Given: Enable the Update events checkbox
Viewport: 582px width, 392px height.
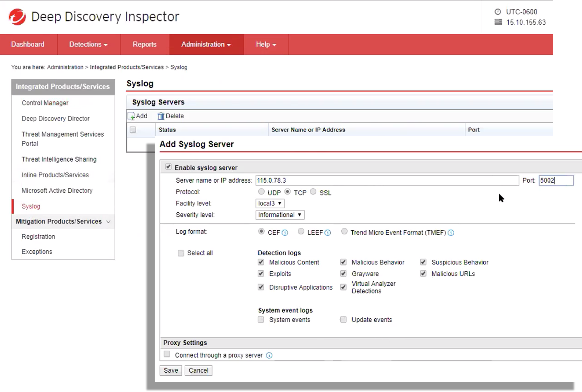Looking at the screenshot, I should tap(343, 320).
